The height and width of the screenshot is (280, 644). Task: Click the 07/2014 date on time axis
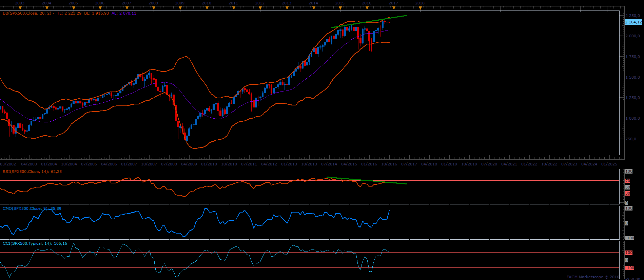[x=329, y=164]
